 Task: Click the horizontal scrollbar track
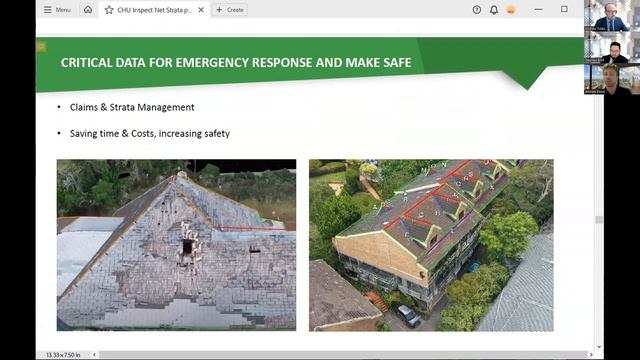coord(343,355)
